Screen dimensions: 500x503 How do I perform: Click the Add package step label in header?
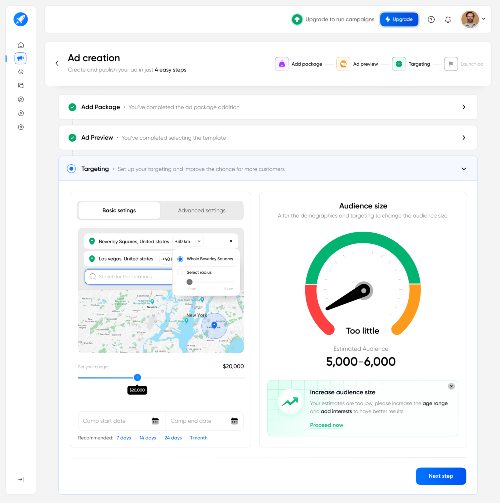tap(307, 64)
